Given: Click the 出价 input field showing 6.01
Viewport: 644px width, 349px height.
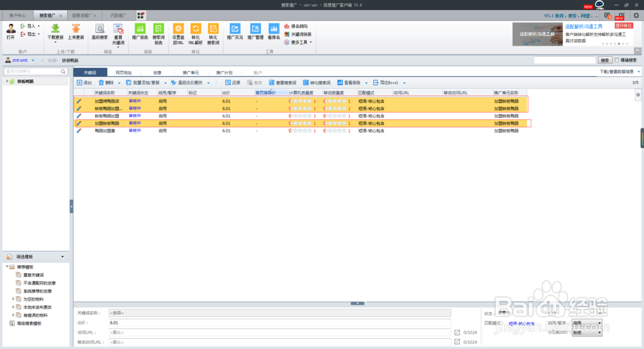Looking at the screenshot, I should tap(279, 323).
